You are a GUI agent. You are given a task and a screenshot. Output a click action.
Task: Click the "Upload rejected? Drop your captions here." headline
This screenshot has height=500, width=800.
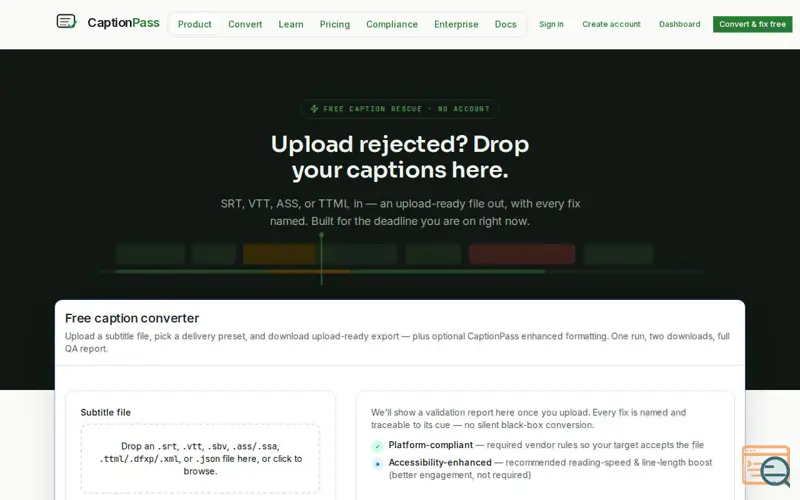pos(399,157)
